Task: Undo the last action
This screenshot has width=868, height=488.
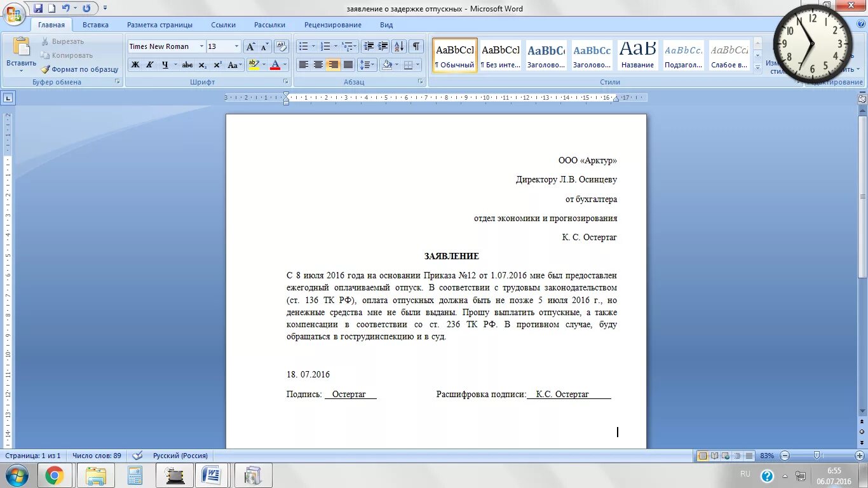Action: click(65, 8)
